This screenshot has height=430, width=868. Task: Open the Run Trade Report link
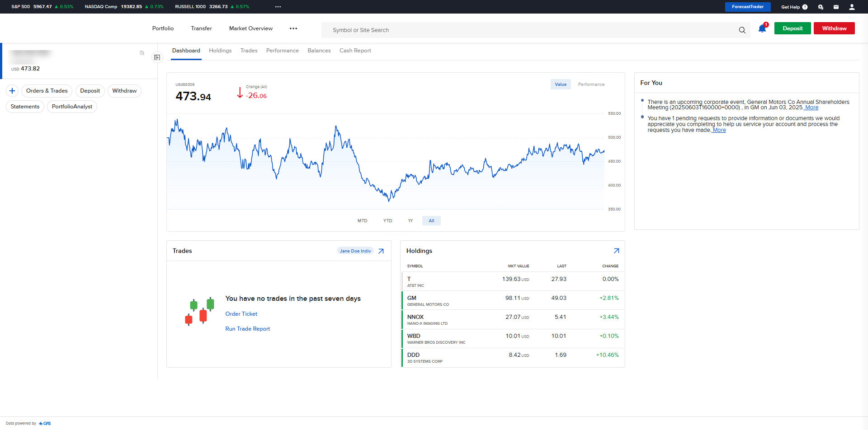click(x=247, y=328)
